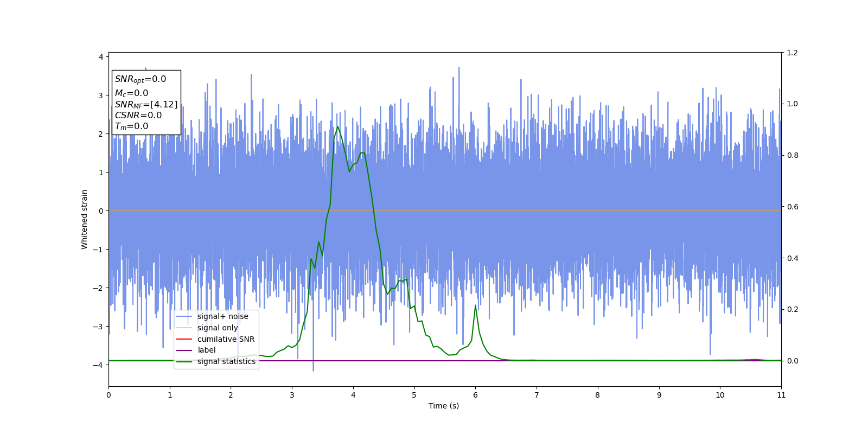
Task: Click left y-axis tick label −2
Action: [x=98, y=288]
